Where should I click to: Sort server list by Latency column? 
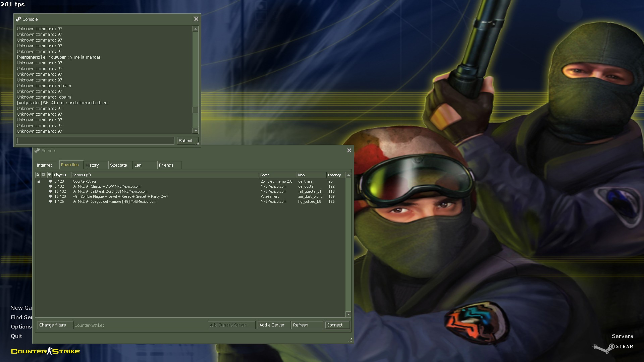coord(336,175)
